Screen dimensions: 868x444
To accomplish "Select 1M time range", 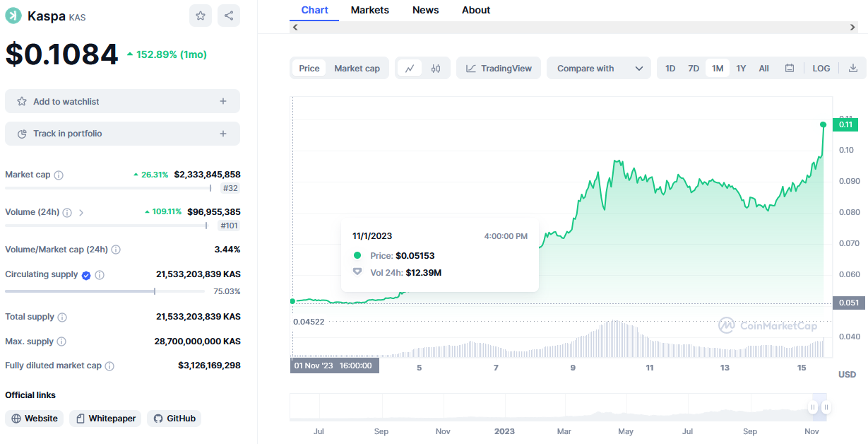I will pyautogui.click(x=718, y=69).
